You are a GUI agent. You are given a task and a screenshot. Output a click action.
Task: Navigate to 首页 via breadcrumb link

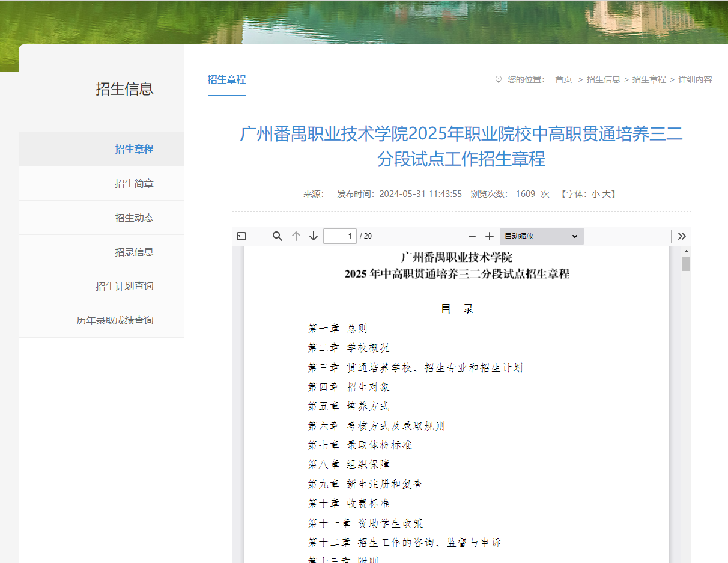click(563, 79)
